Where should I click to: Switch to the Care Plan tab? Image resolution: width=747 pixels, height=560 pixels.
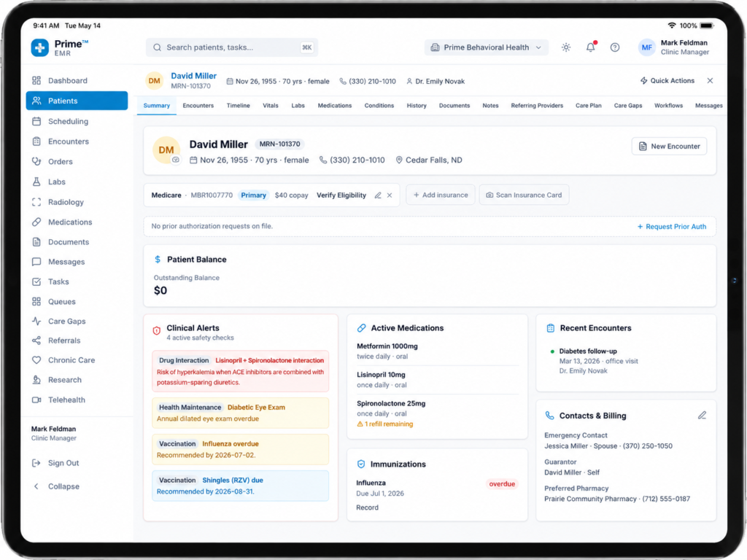[589, 106]
